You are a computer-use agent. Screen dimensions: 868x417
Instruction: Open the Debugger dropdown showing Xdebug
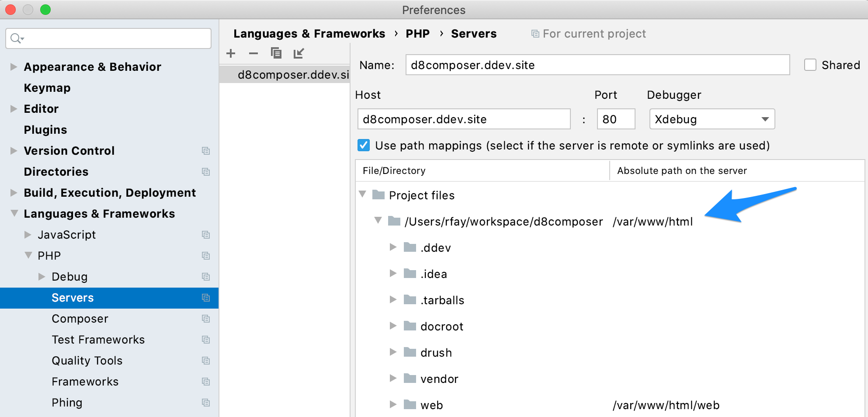pyautogui.click(x=712, y=119)
